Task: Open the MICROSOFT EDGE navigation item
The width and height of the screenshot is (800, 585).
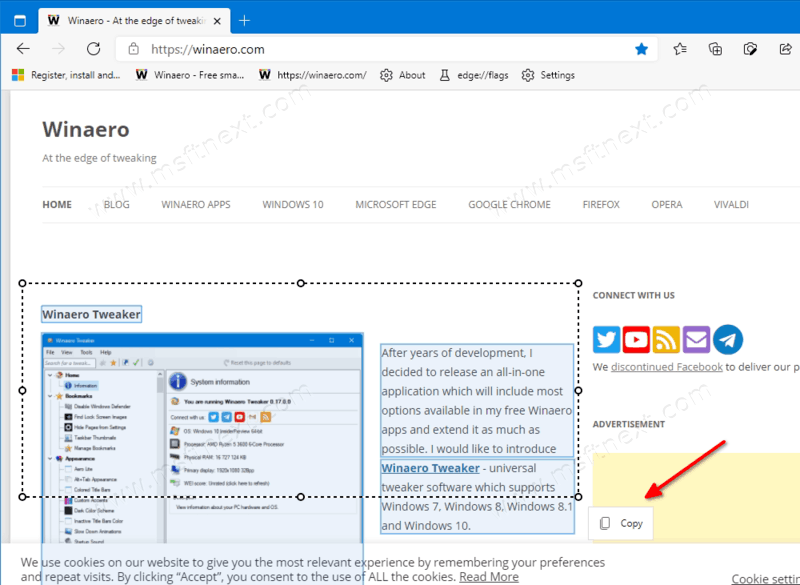Action: (395, 204)
